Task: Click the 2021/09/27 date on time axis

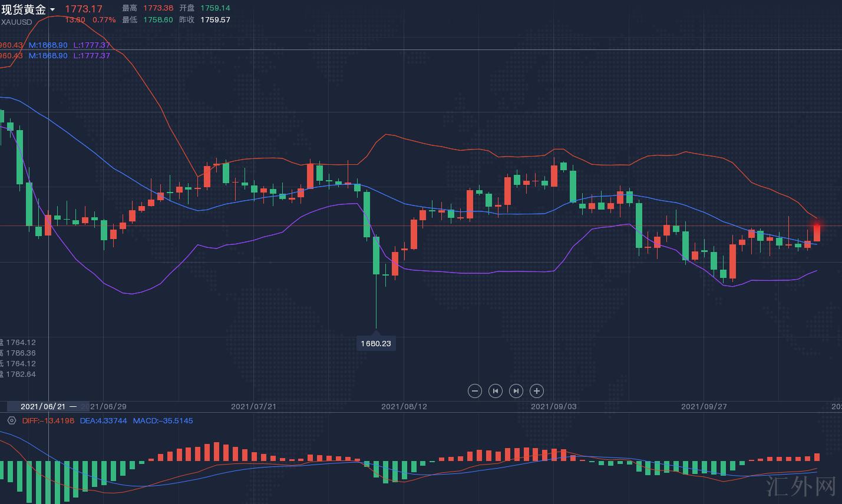Action: (x=704, y=406)
